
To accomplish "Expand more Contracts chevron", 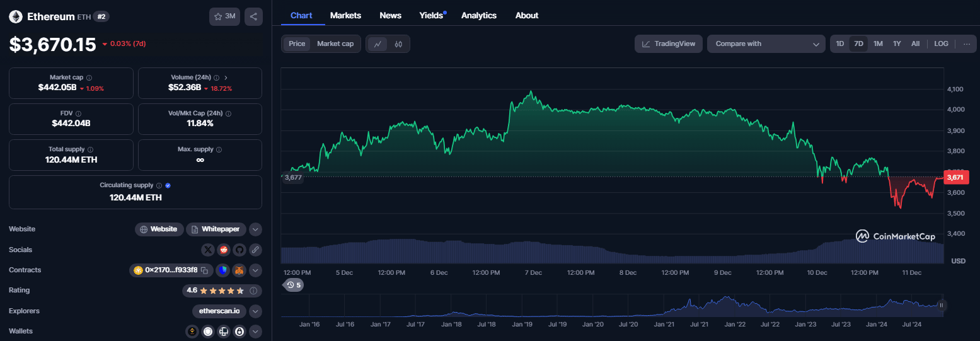I will click(x=255, y=270).
